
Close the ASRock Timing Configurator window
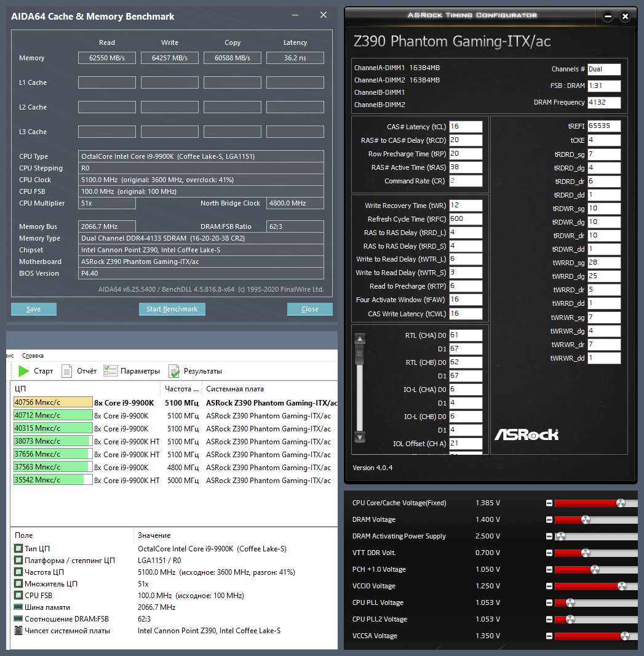coord(625,17)
